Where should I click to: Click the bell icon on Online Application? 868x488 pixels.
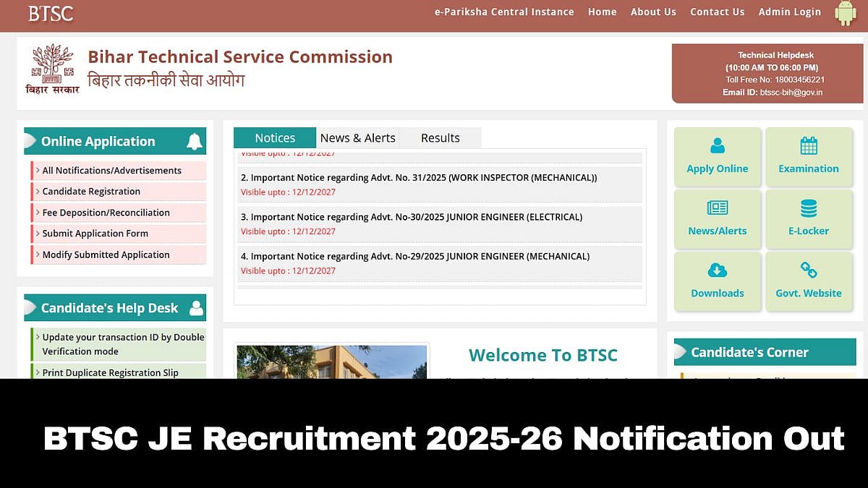tap(194, 141)
